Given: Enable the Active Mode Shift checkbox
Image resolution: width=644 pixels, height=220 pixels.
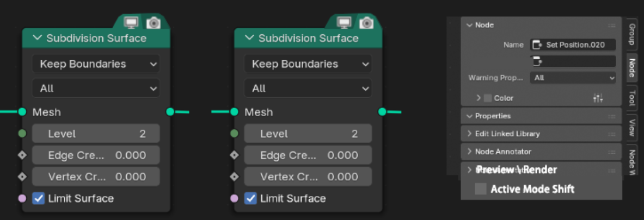Looking at the screenshot, I should point(481,189).
